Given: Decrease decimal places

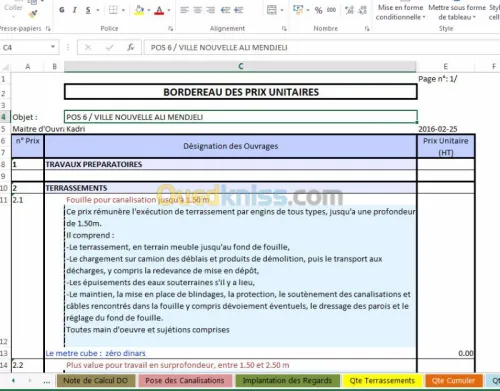Looking at the screenshot, I should point(362,10).
